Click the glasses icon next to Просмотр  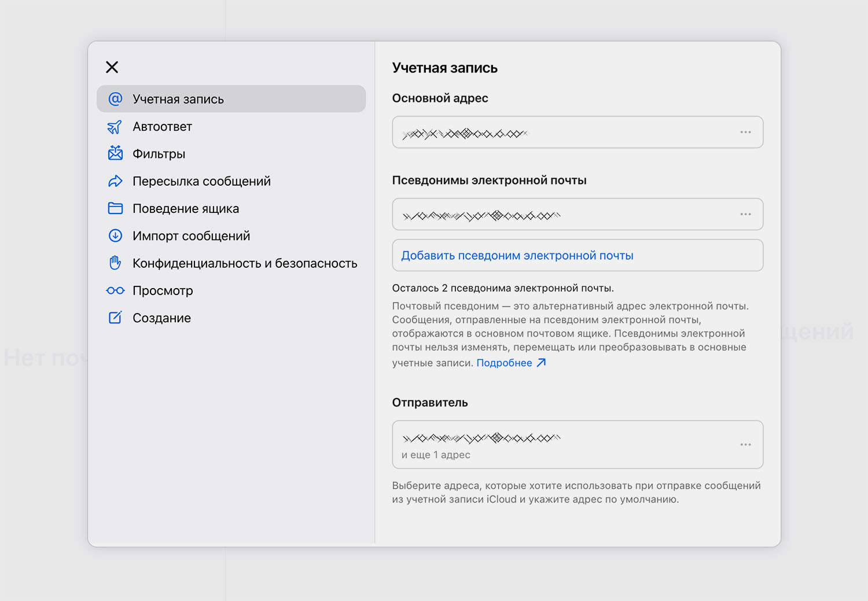(x=115, y=290)
